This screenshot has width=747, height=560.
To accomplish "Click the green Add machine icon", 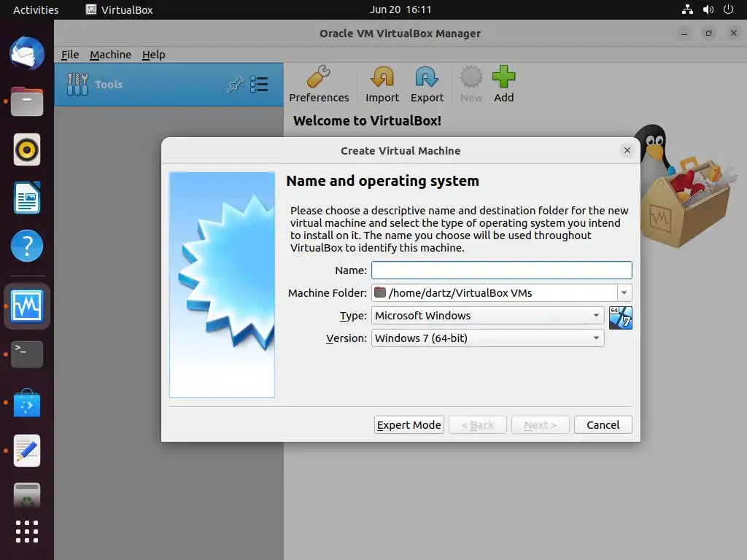I will [503, 85].
